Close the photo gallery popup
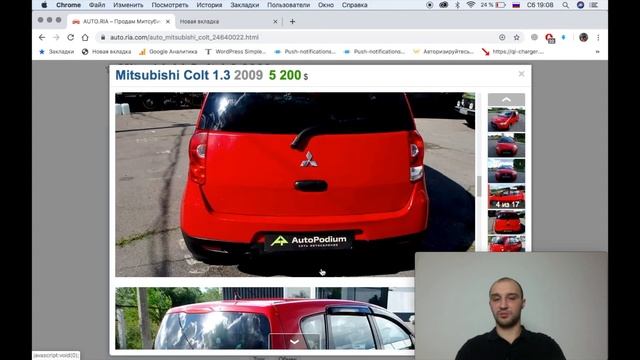The image size is (640, 360). [521, 74]
